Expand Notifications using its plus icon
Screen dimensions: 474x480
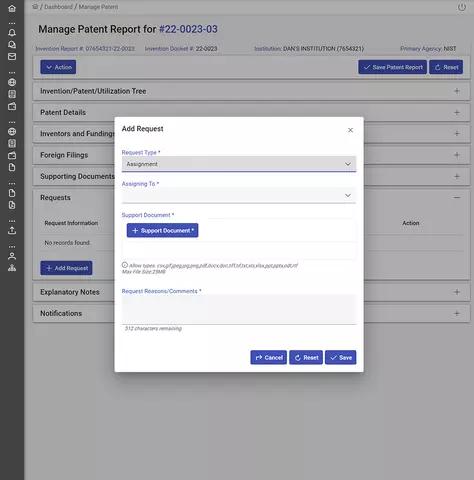(457, 313)
